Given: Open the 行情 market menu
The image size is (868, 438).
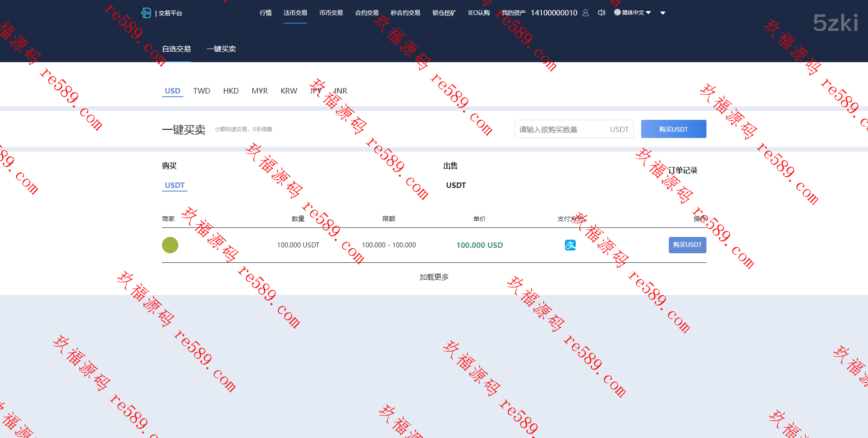Looking at the screenshot, I should coord(265,13).
